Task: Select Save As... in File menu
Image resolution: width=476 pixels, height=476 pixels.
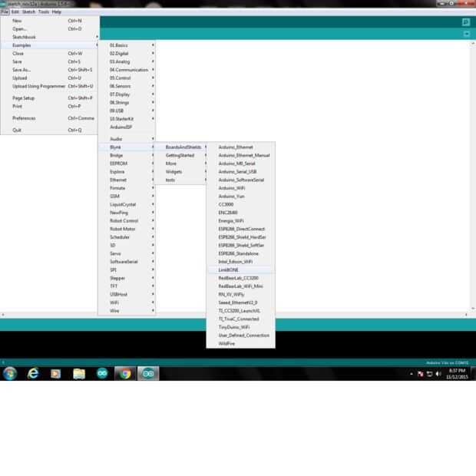Action: tap(49, 70)
